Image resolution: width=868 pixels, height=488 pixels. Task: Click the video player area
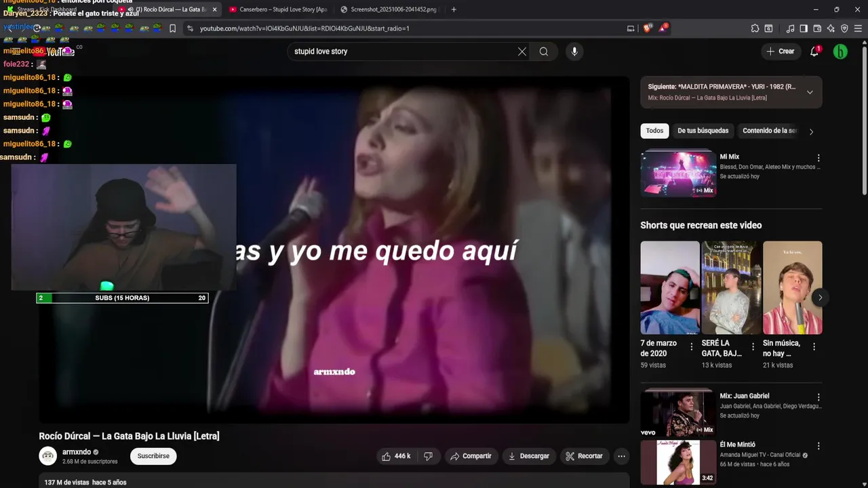coord(334,249)
